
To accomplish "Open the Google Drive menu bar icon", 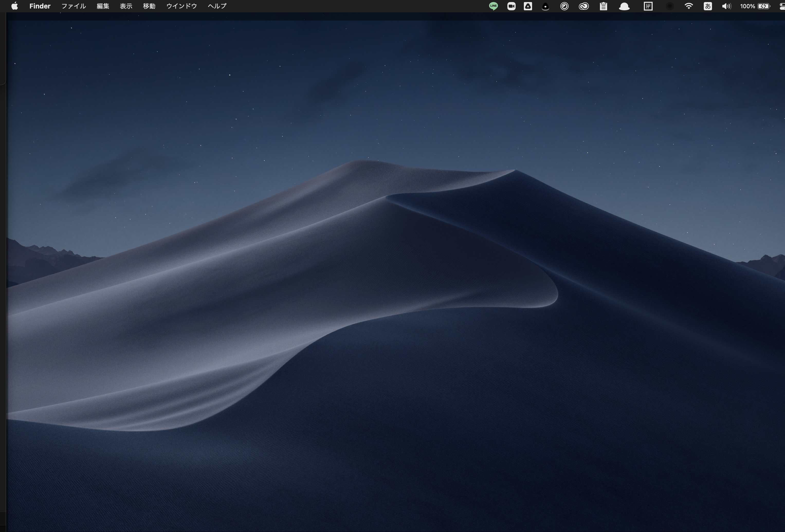I will (x=528, y=6).
